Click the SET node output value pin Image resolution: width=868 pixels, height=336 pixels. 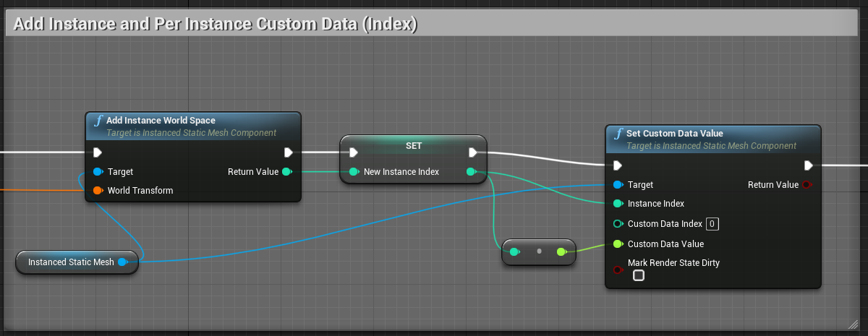click(472, 172)
